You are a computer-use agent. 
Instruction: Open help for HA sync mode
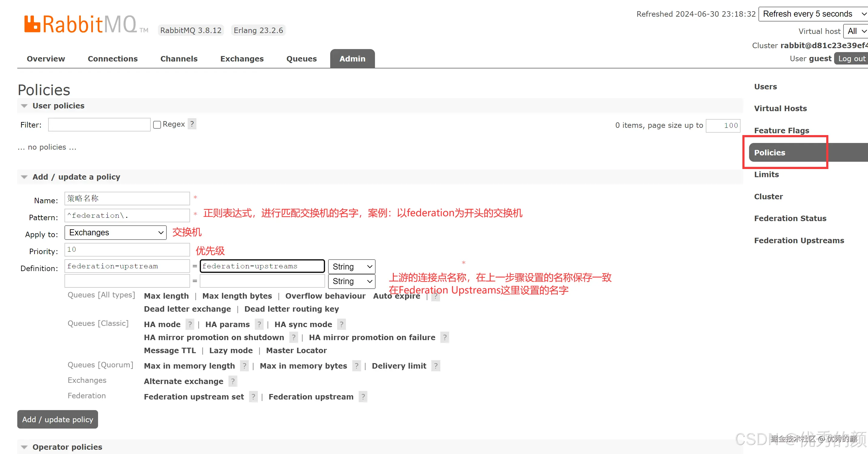[341, 324]
